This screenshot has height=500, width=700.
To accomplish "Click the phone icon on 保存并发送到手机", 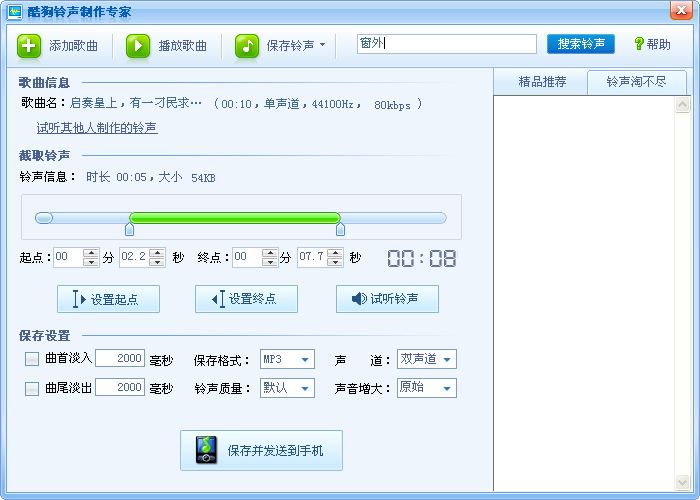I will 205,450.
